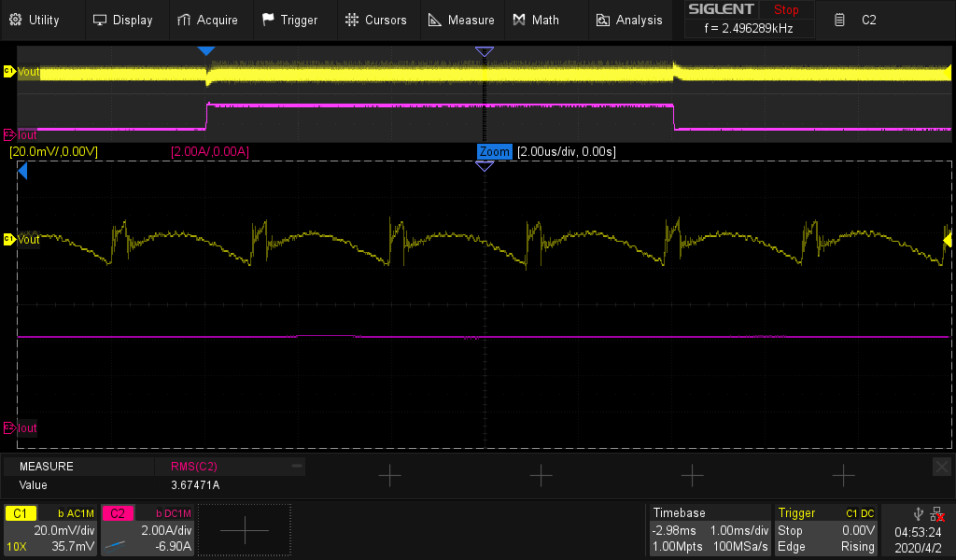This screenshot has height=560, width=956.
Task: Toggle the red Stop run state indicator
Action: click(x=786, y=10)
